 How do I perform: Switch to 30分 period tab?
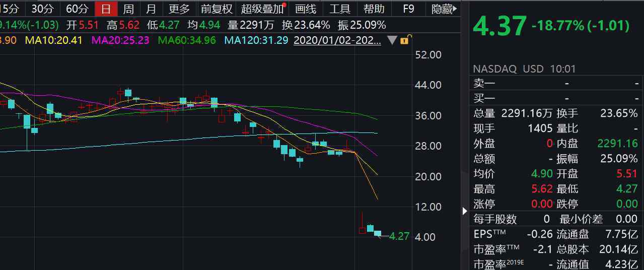tap(42, 9)
